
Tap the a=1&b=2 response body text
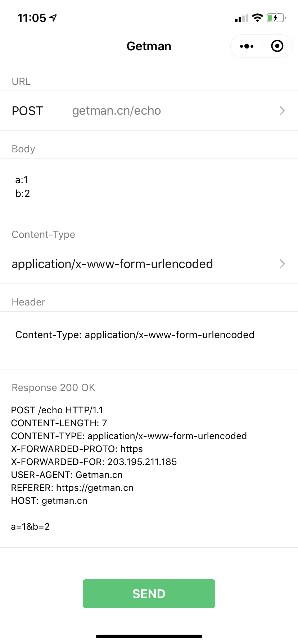pyautogui.click(x=30, y=527)
